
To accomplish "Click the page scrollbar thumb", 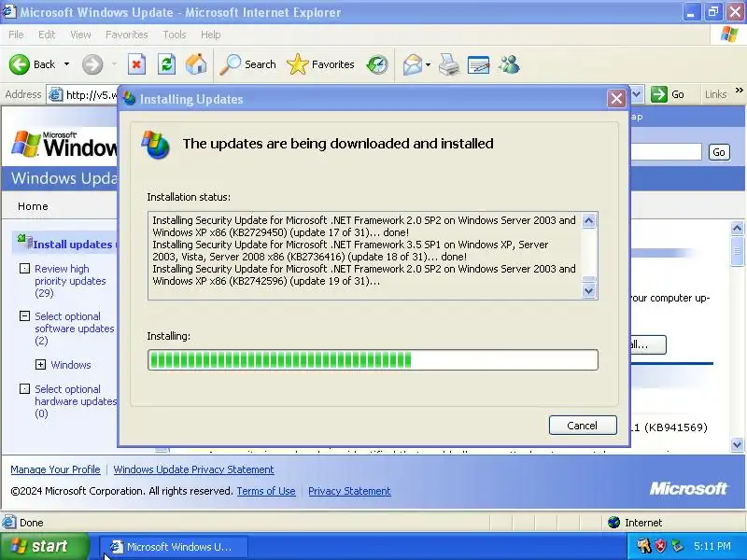I will point(737,250).
